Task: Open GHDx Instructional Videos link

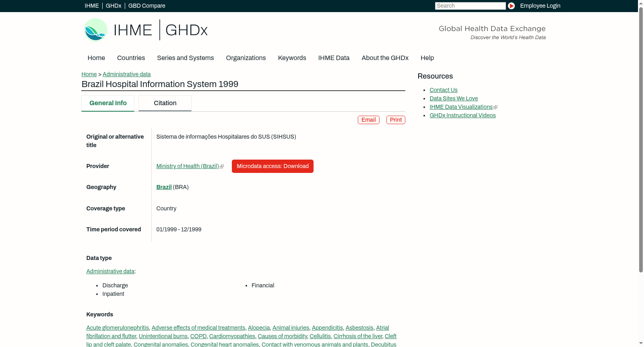Action: point(462,115)
